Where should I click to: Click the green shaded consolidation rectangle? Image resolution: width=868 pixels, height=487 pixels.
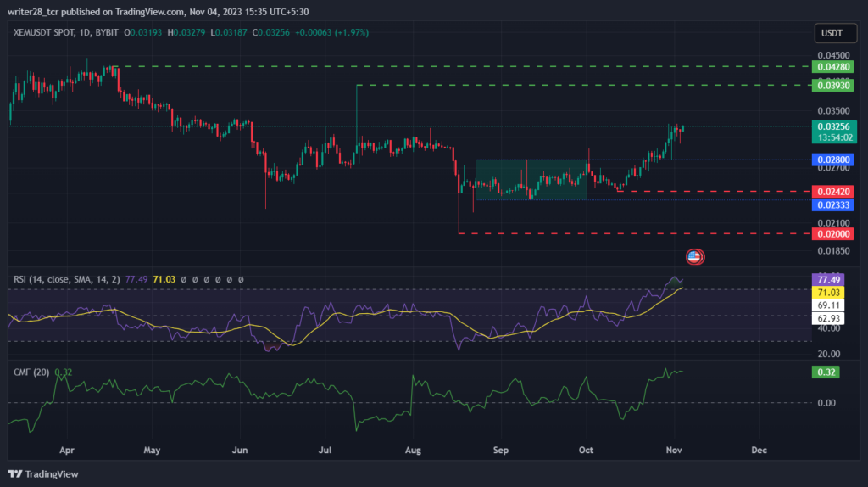click(x=531, y=180)
